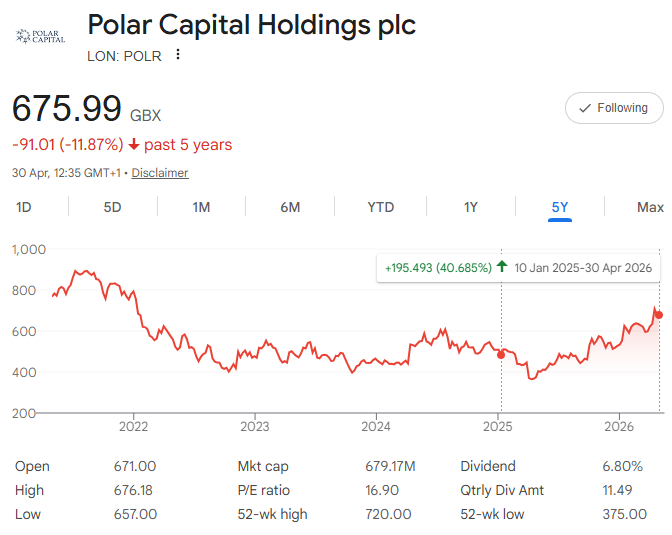Toggle the Following button off
Image resolution: width=672 pixels, height=535 pixels.
click(614, 108)
